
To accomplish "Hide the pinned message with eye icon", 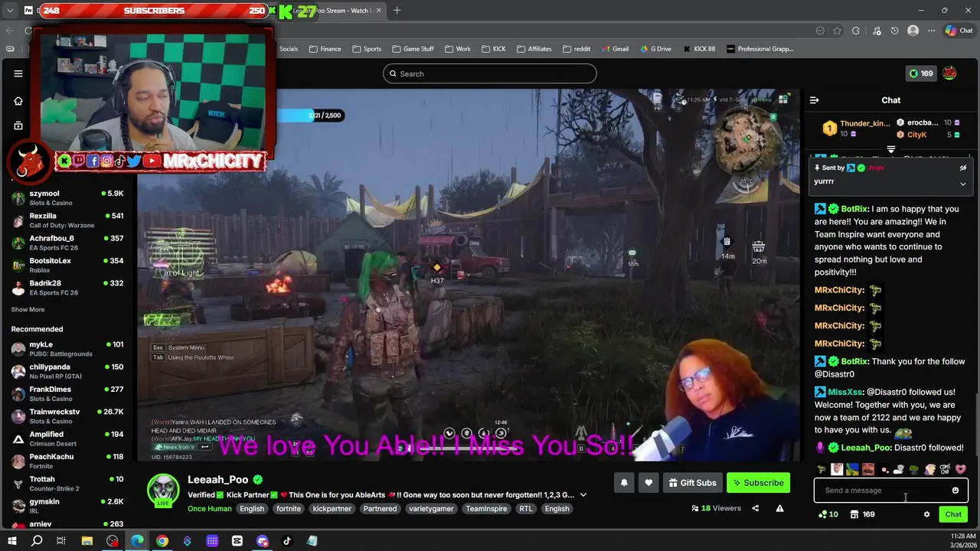I will coord(962,168).
